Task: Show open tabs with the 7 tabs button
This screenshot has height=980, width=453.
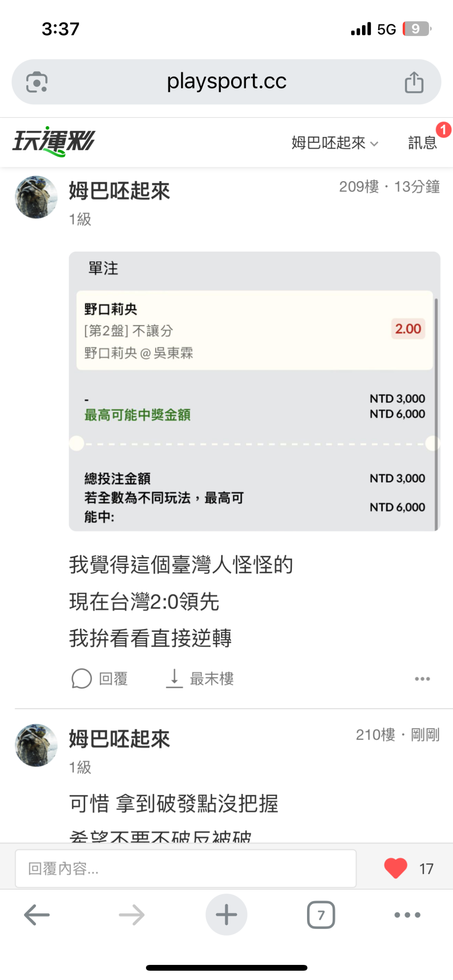Action: coord(321,915)
